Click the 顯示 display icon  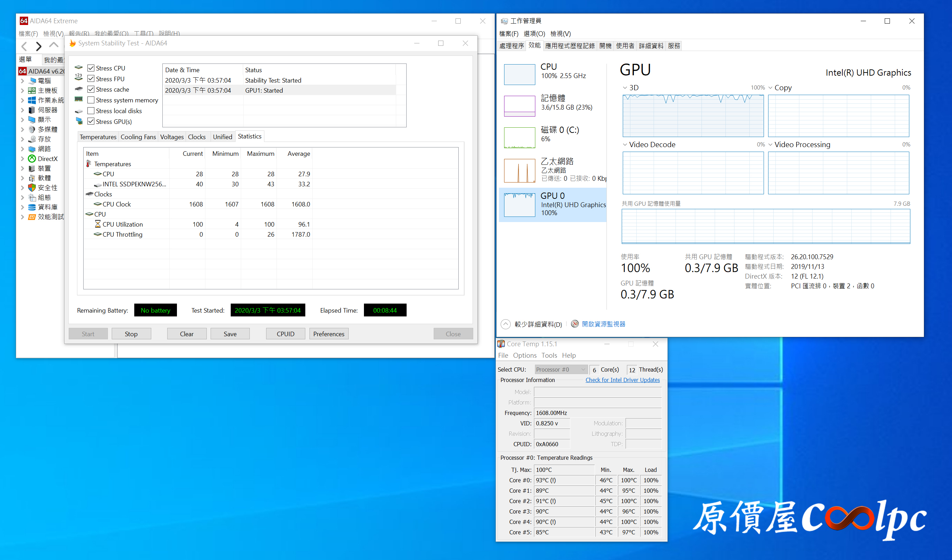tap(33, 119)
